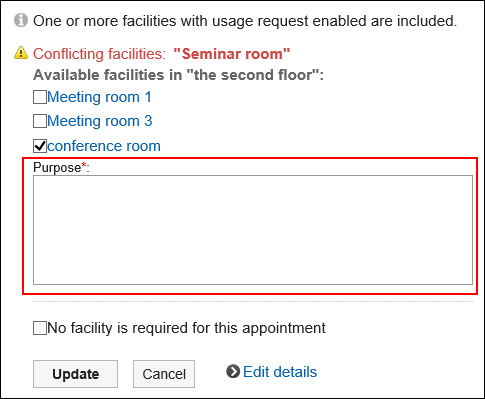
Task: Click the usage request enabled notice text
Action: pyautogui.click(x=245, y=21)
